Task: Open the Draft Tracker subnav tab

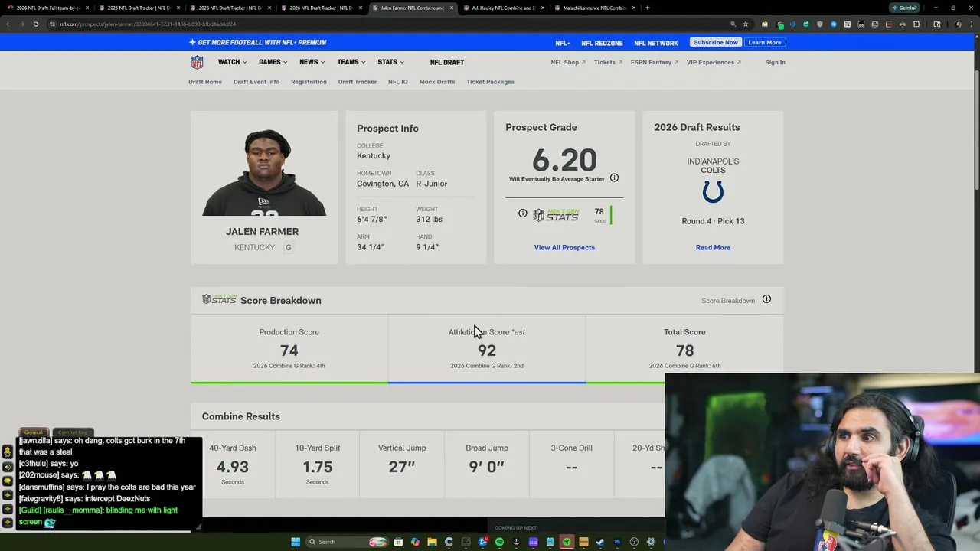Action: 358,82
